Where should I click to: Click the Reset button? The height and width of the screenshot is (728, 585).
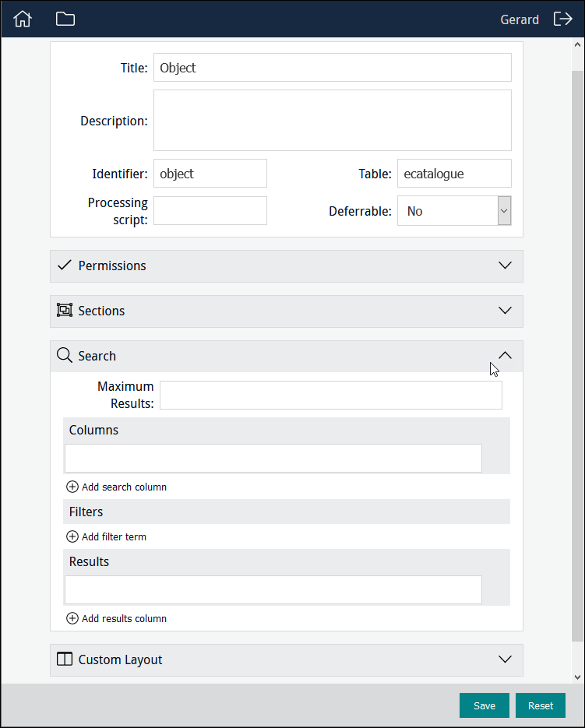[x=541, y=705]
